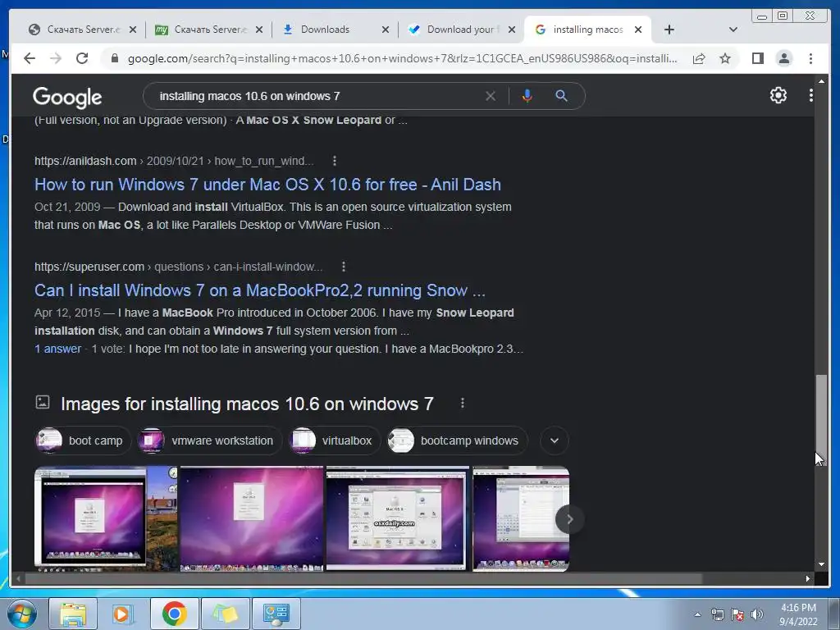Filter images by vmware workstation
The height and width of the screenshot is (630, 840).
tap(209, 441)
